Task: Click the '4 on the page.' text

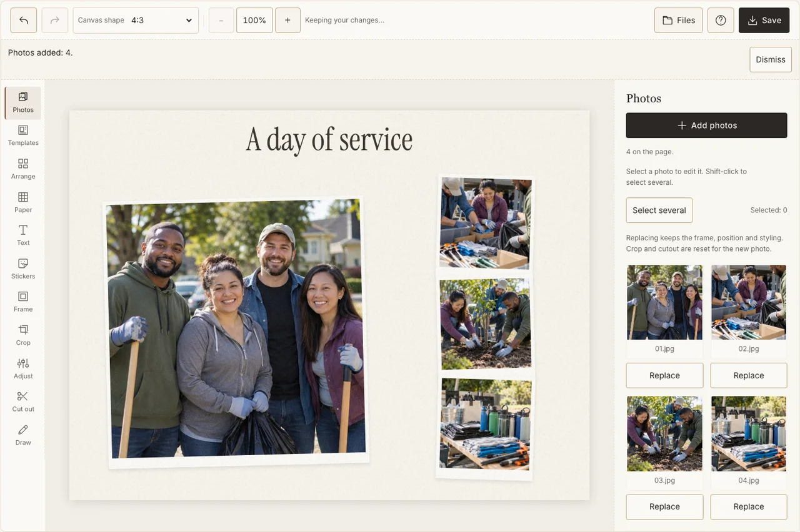Action: tap(650, 152)
